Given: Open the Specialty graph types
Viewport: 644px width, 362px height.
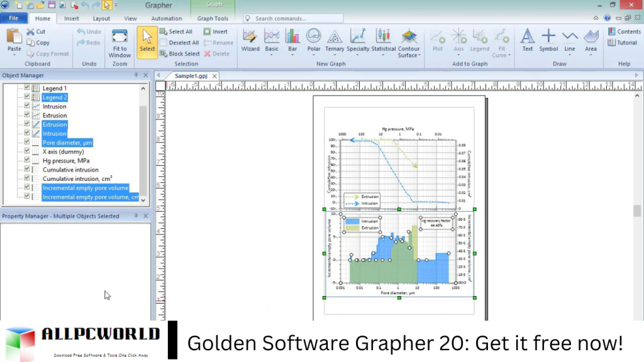Looking at the screenshot, I should (358, 42).
